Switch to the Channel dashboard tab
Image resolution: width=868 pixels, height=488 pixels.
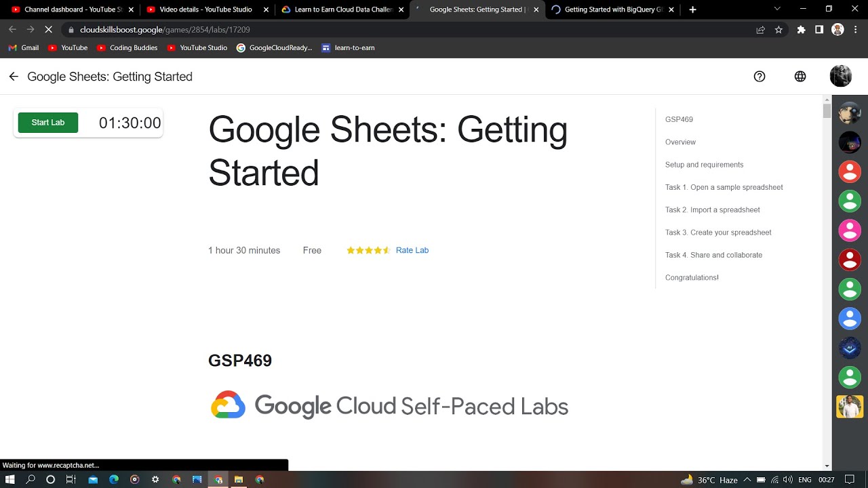coord(71,9)
